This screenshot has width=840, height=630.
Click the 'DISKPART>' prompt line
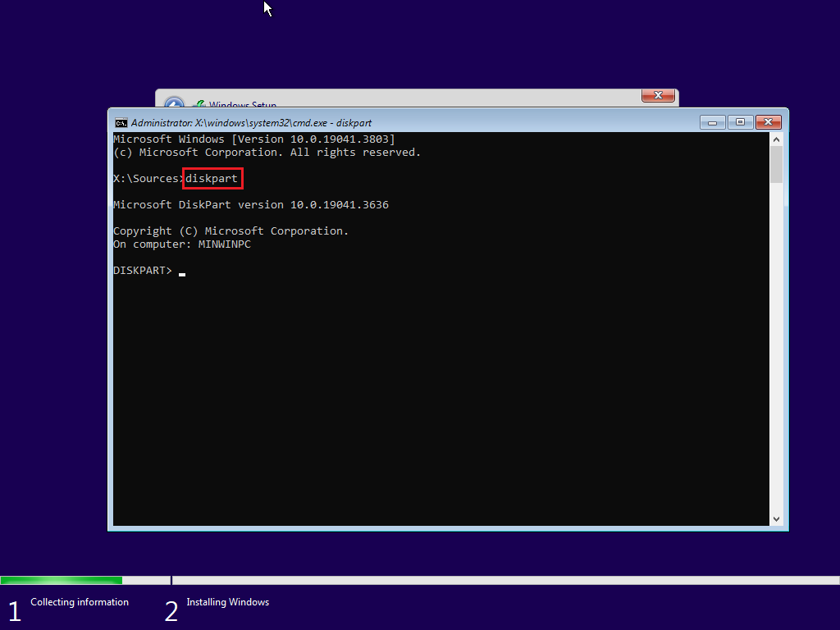pos(143,271)
